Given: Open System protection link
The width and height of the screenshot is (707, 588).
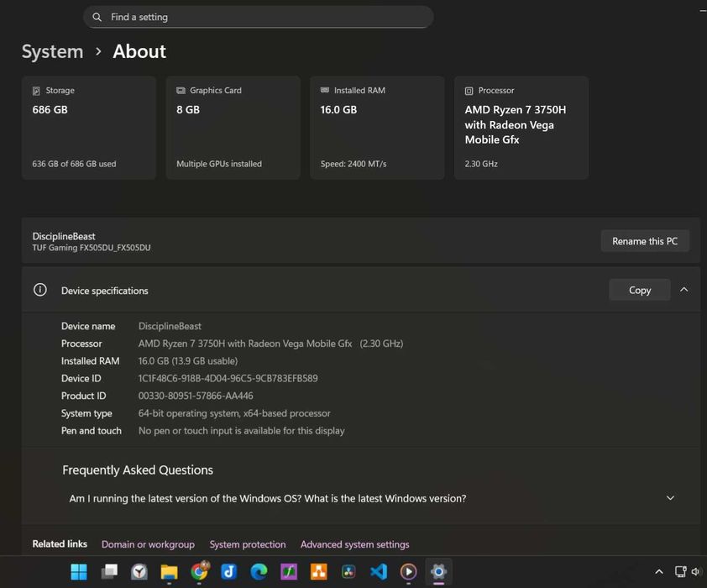Looking at the screenshot, I should pos(248,544).
